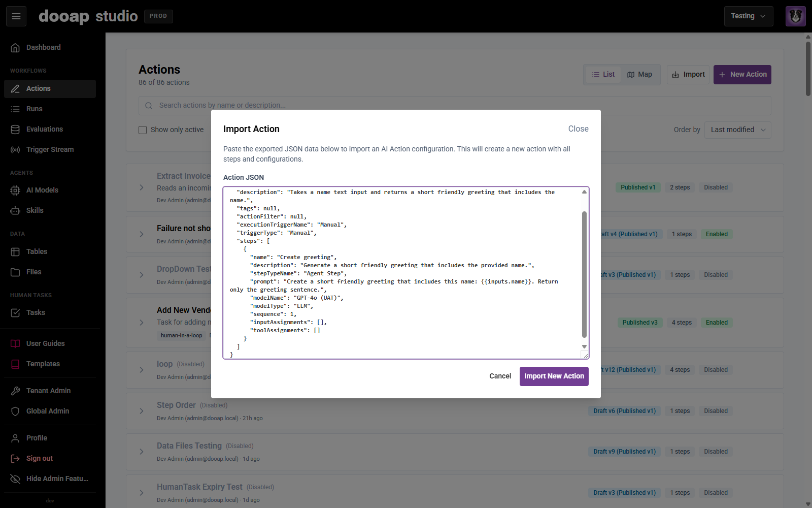Click the New Action button
The height and width of the screenshot is (508, 812).
click(742, 75)
